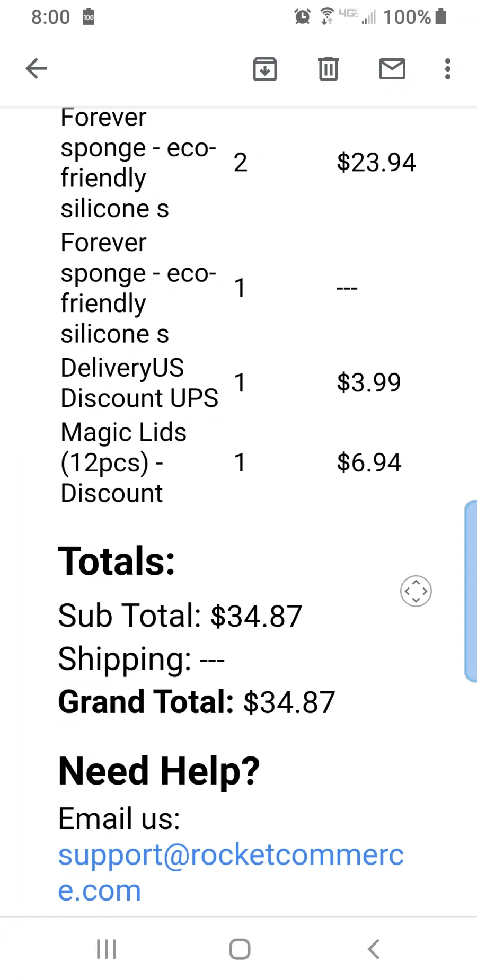Viewport: 477px width, 980px height.
Task: Delete the email using the trash icon
Action: pos(329,69)
